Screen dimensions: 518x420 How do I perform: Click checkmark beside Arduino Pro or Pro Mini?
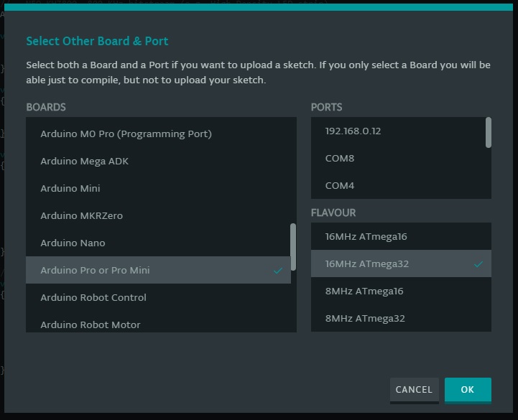click(278, 271)
